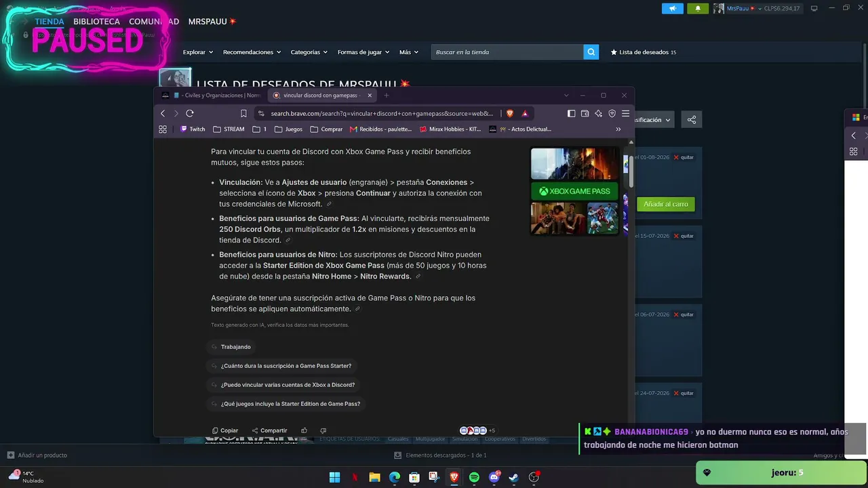Screen dimensions: 868x488
Task: Like the AI answer with thumbs up
Action: click(x=304, y=430)
